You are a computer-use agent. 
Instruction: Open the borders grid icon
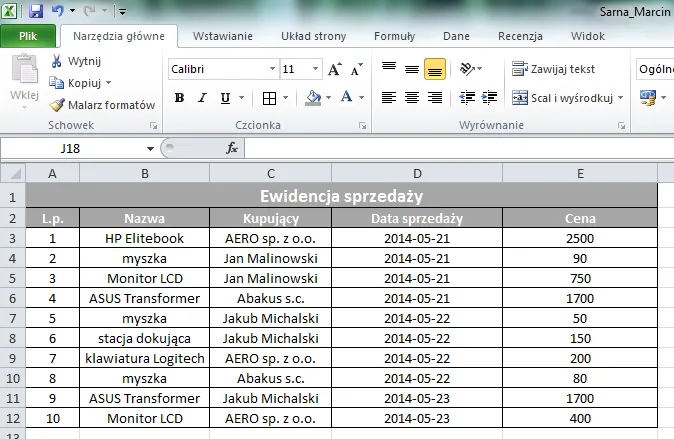(270, 98)
